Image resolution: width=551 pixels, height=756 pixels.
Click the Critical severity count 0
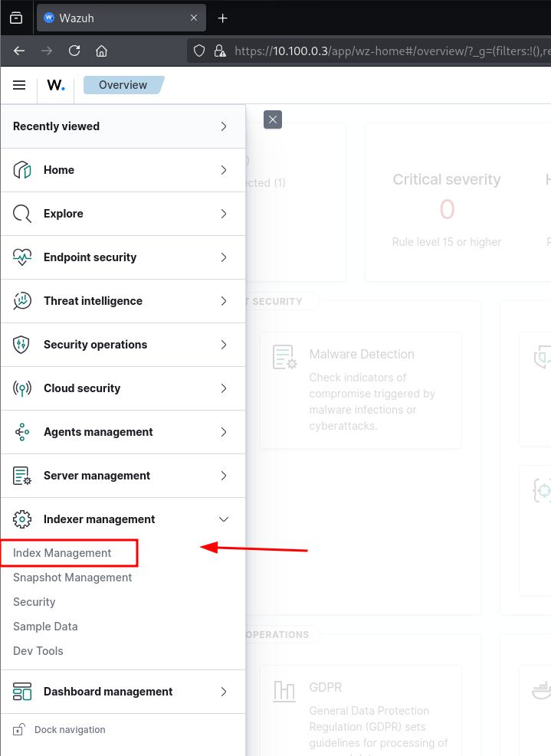[x=447, y=209]
